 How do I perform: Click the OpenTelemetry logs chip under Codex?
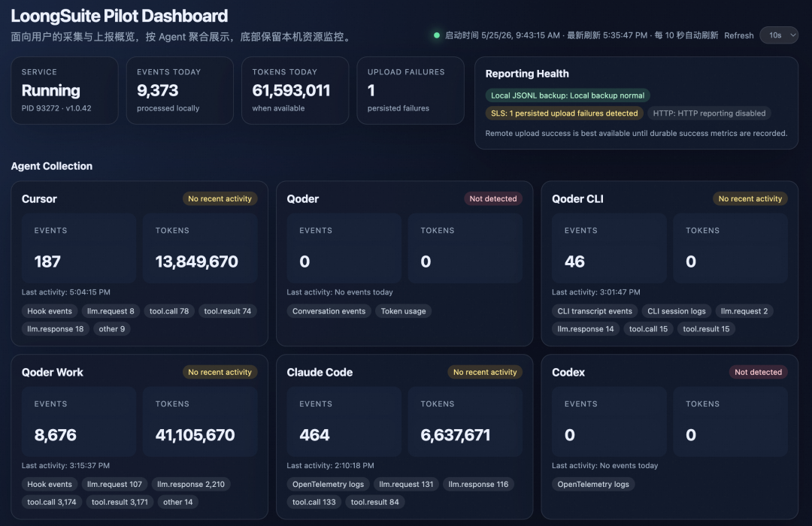(x=593, y=485)
